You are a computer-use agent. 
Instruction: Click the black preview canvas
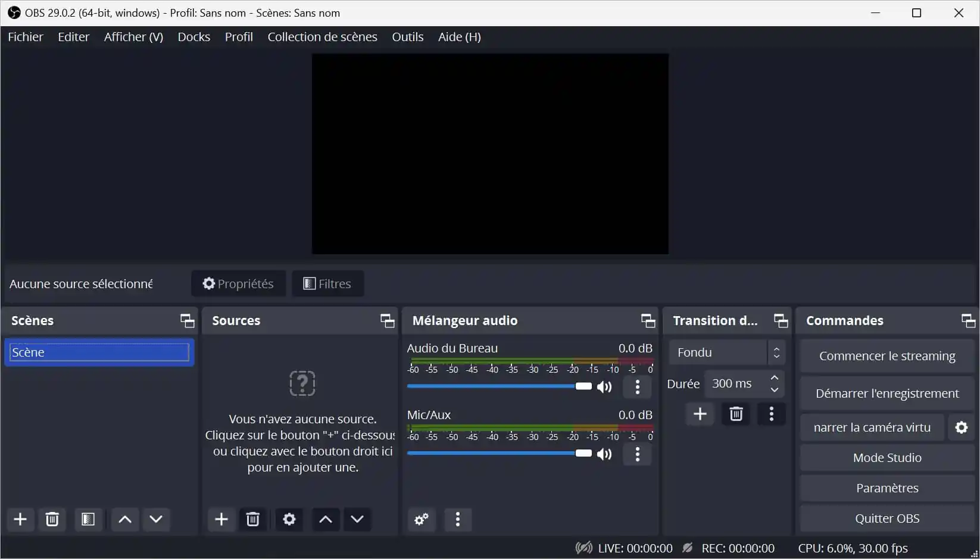[490, 154]
